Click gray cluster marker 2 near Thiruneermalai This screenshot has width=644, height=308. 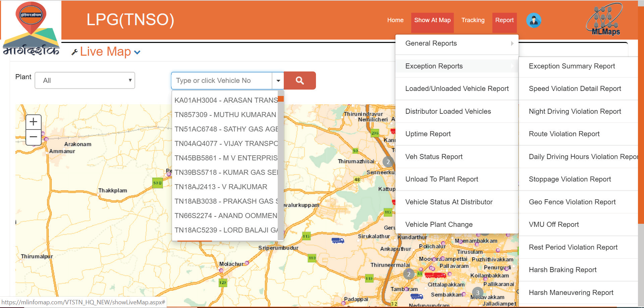click(x=409, y=274)
